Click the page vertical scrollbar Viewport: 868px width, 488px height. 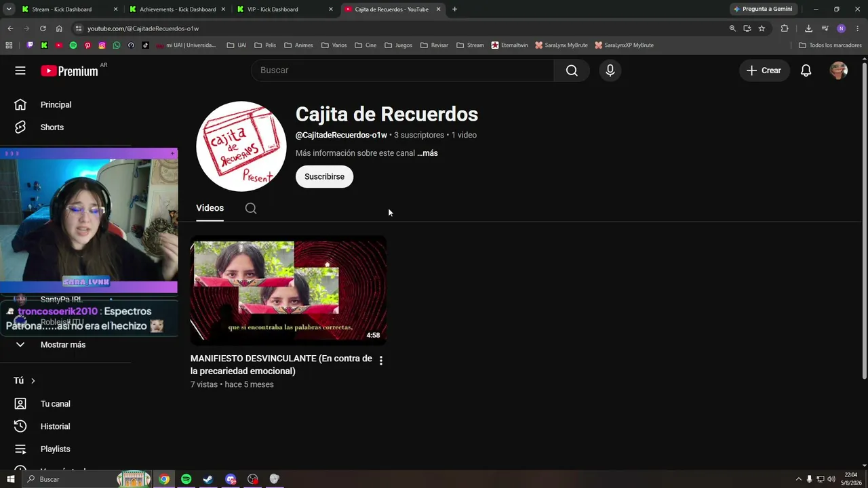tap(864, 220)
